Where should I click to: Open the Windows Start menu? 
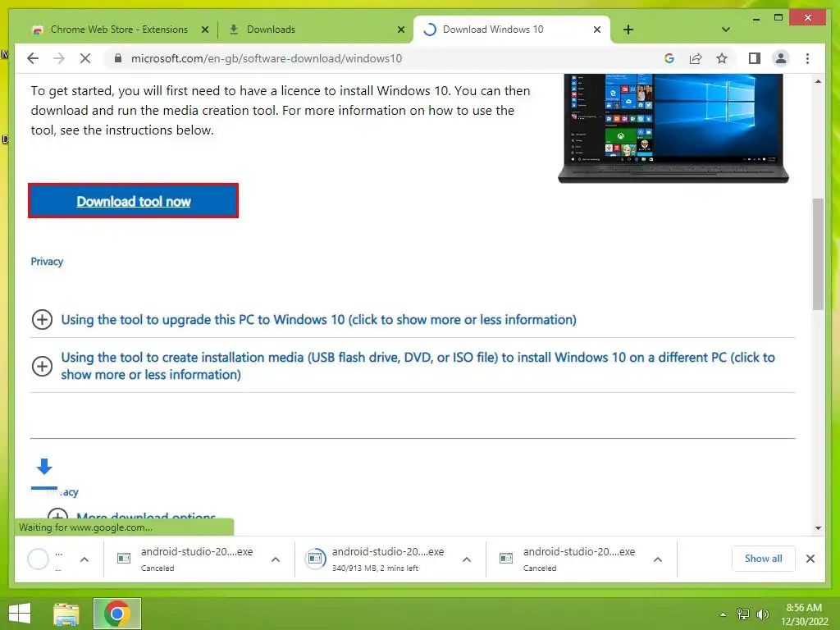(20, 614)
